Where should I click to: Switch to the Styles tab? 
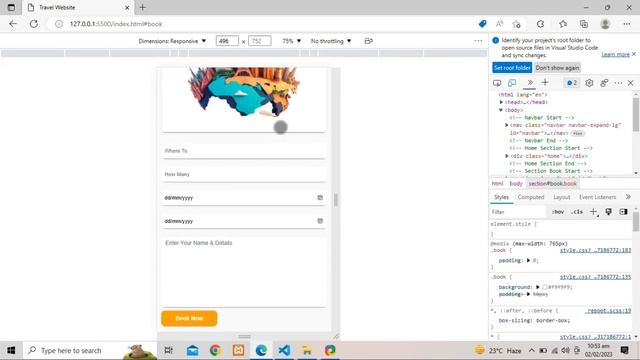(x=501, y=197)
